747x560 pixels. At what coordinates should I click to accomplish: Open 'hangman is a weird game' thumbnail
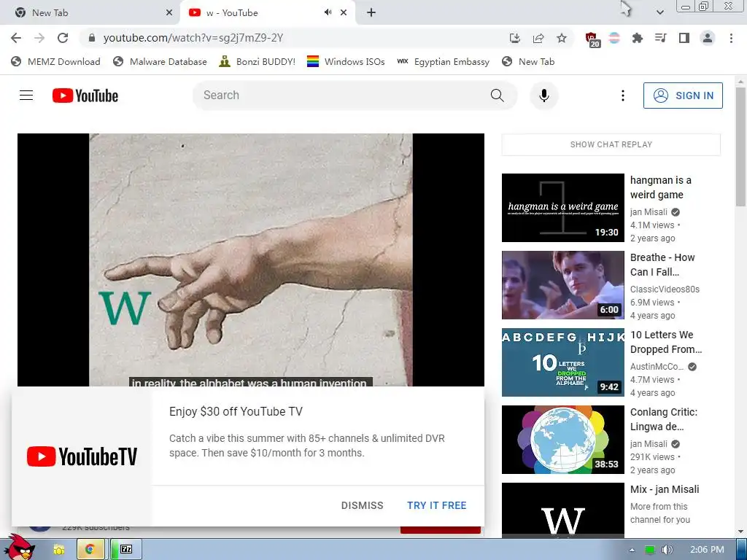[562, 208]
